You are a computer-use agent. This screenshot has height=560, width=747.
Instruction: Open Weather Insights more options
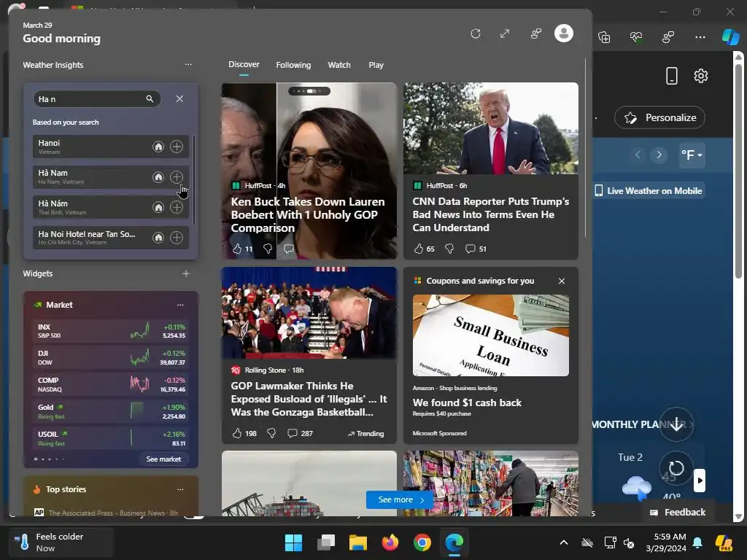(x=188, y=64)
